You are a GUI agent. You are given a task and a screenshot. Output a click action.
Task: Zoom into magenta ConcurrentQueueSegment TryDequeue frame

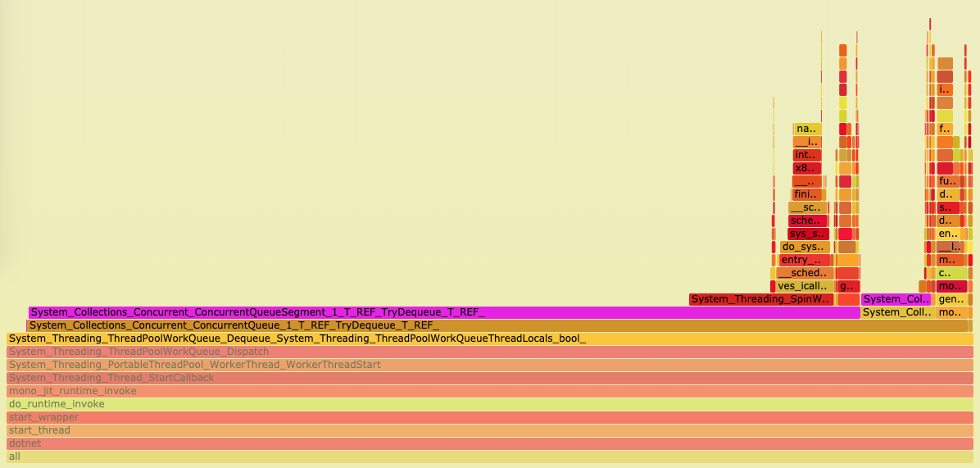coord(444,312)
